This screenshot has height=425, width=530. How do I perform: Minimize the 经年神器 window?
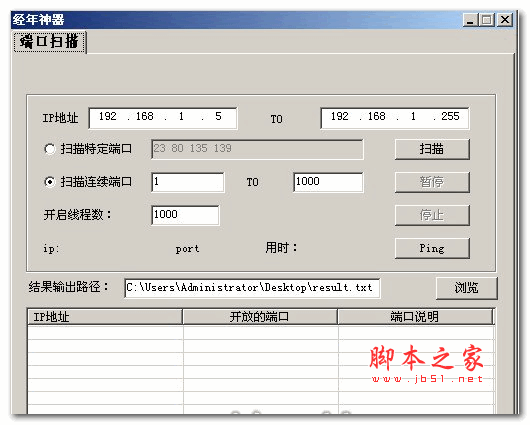click(x=470, y=20)
